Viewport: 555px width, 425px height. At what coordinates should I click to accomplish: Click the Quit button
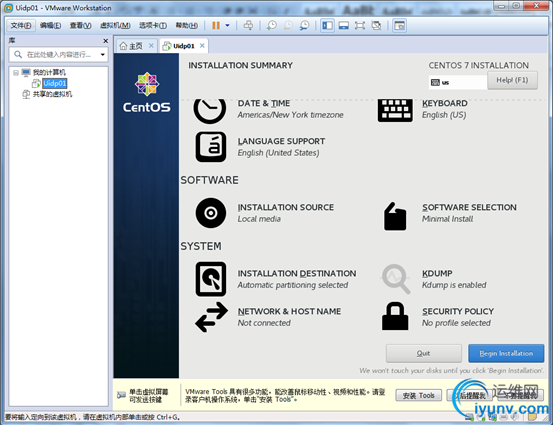click(x=424, y=353)
